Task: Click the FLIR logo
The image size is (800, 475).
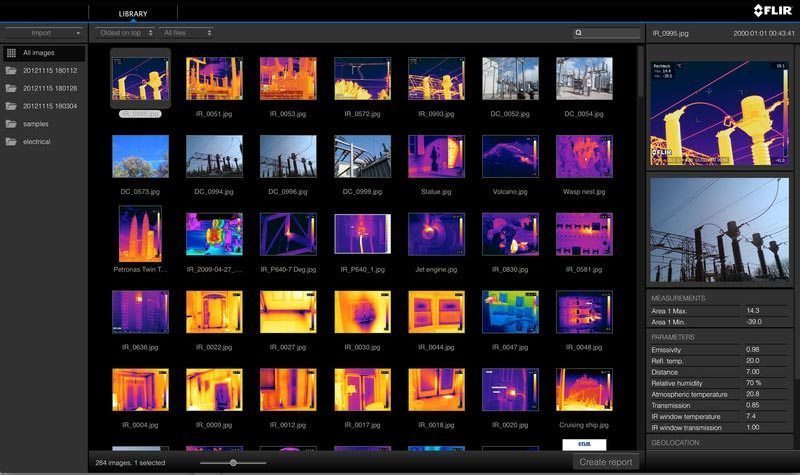Action: click(x=773, y=11)
